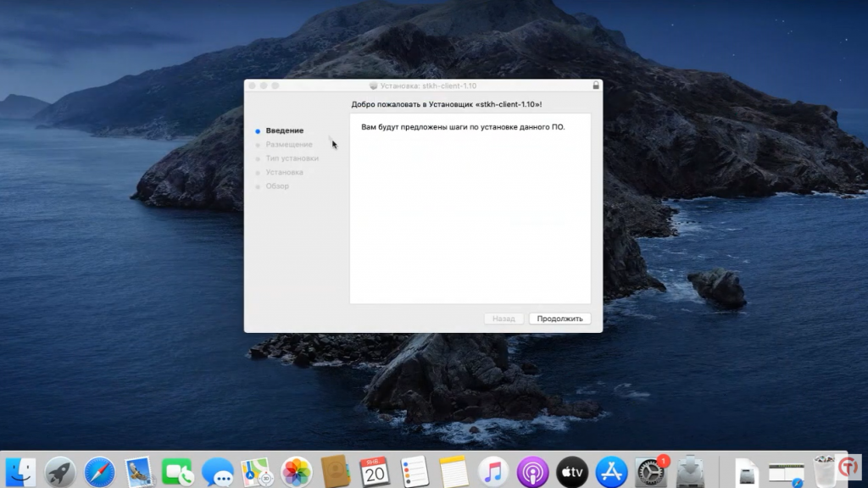Click the installer package icon in the title bar
The image size is (868, 488).
[x=374, y=86]
